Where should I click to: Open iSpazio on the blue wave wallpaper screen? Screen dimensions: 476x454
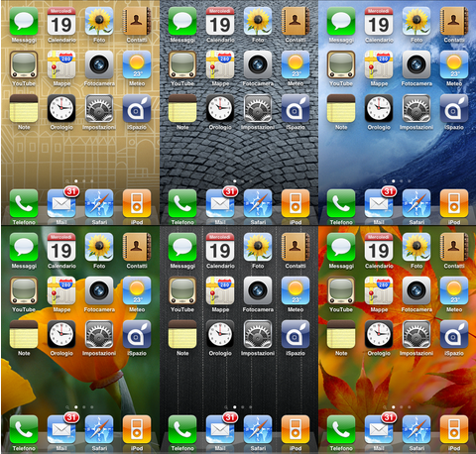tap(454, 108)
